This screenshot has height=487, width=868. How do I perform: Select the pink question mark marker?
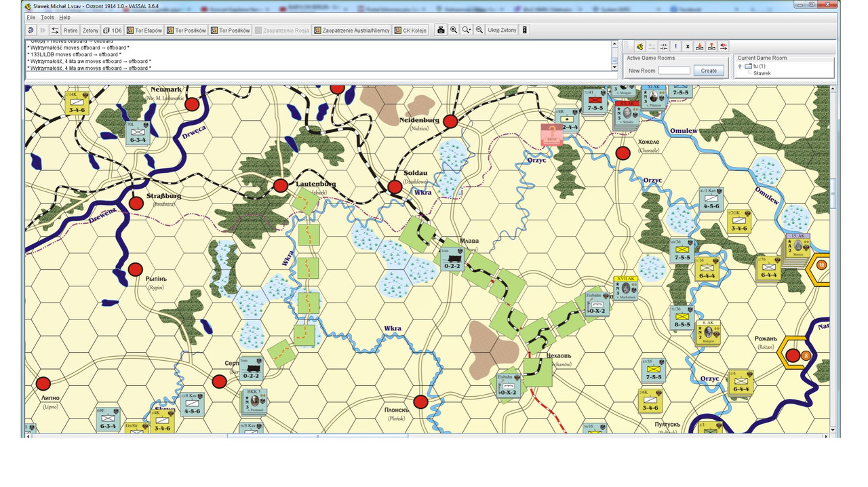551,134
